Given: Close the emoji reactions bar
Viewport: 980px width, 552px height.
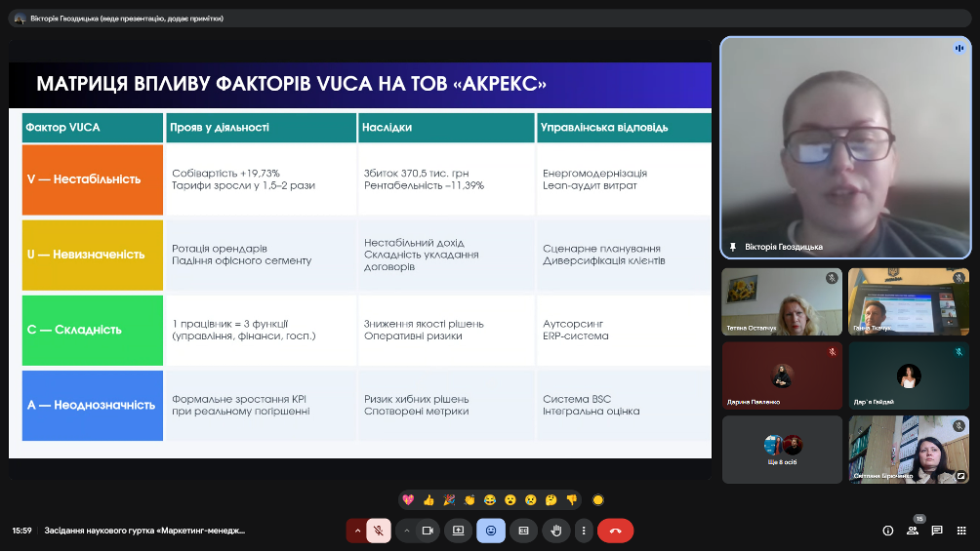Looking at the screenshot, I should coord(491,531).
